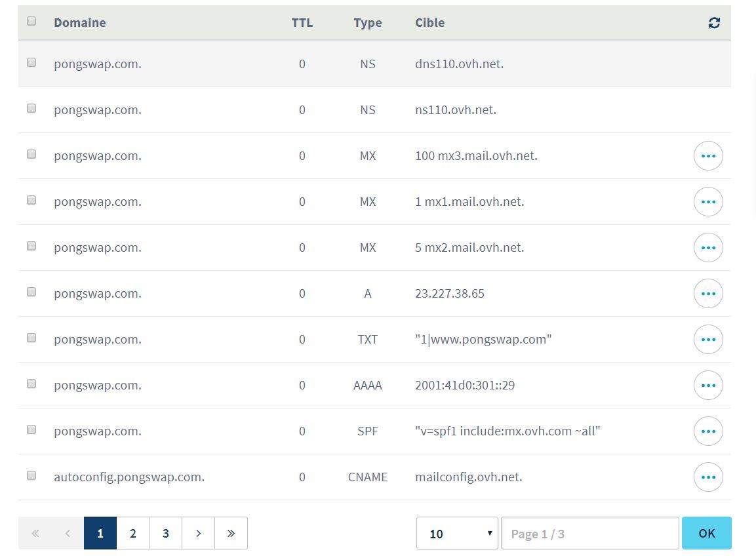
Task: Check the box for dns110.ovh.net NS record
Action: [x=31, y=62]
